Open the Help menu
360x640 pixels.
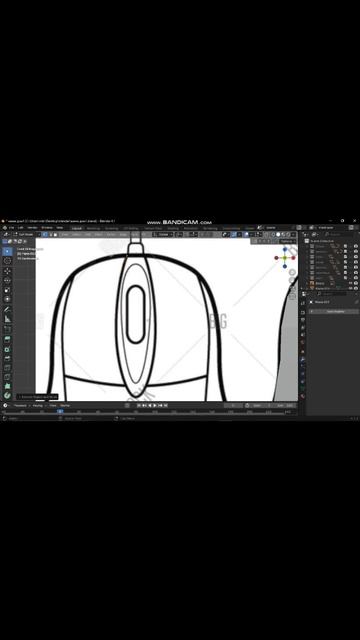pos(60,228)
